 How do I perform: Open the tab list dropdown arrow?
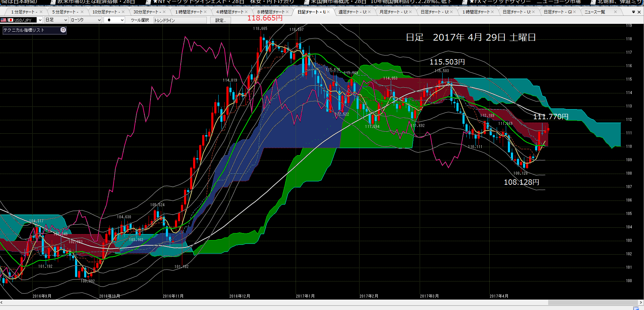634,12
